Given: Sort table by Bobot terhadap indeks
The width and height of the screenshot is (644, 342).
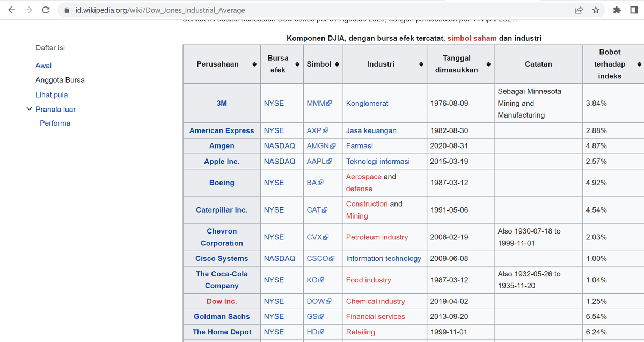Looking at the screenshot, I should pos(639,64).
